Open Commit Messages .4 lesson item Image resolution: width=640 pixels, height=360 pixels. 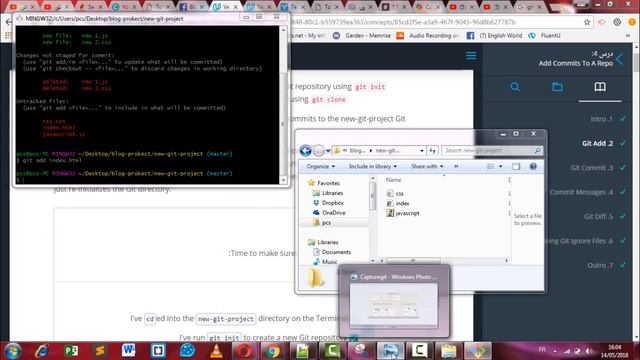[x=581, y=192]
